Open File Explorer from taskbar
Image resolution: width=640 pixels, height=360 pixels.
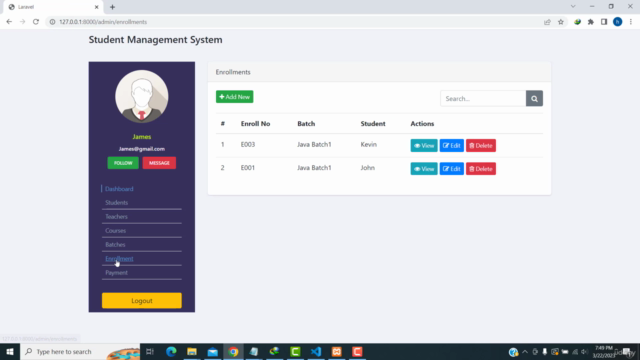pyautogui.click(x=192, y=351)
